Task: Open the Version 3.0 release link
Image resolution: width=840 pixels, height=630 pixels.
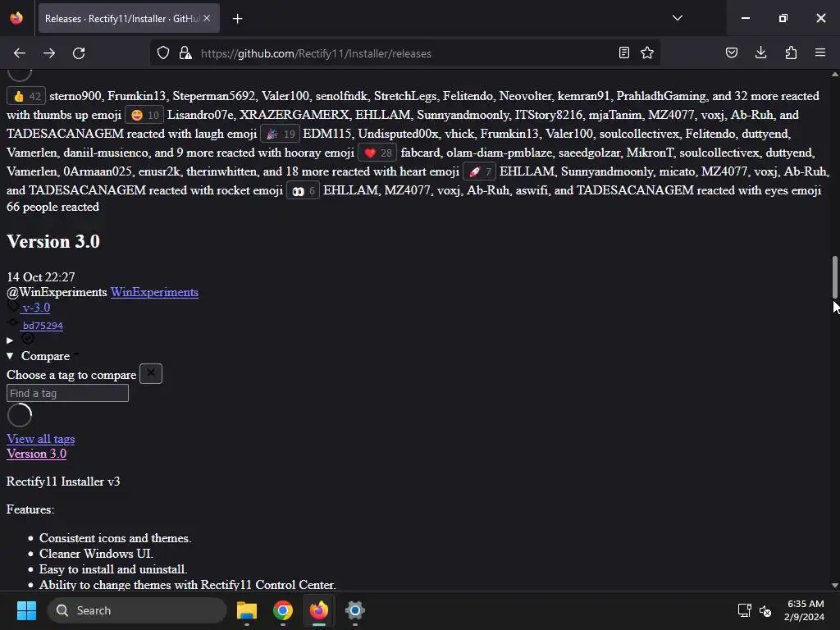Action: pyautogui.click(x=36, y=454)
